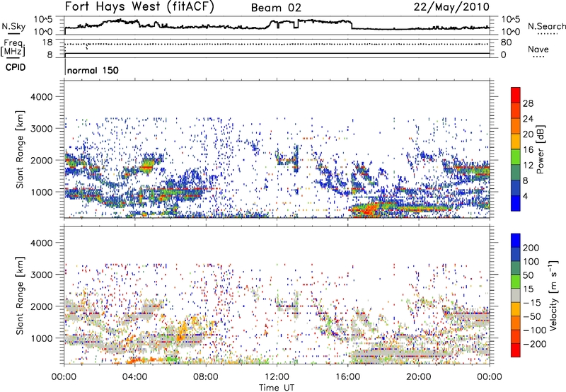Click the '1000' tick of the velocity panel

click(x=41, y=338)
